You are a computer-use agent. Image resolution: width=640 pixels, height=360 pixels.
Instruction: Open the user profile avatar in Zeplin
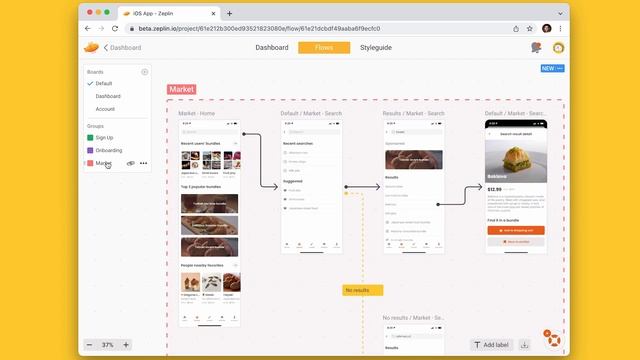coord(558,48)
